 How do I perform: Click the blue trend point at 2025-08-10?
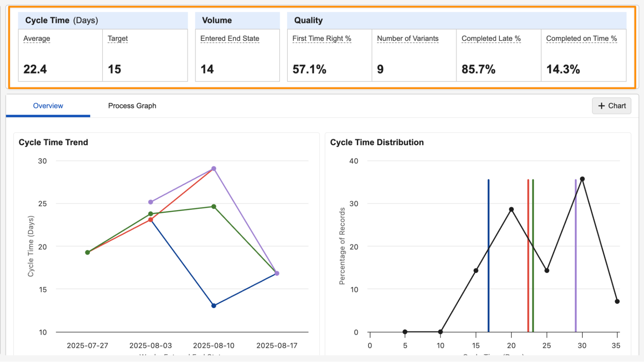pyautogui.click(x=214, y=305)
